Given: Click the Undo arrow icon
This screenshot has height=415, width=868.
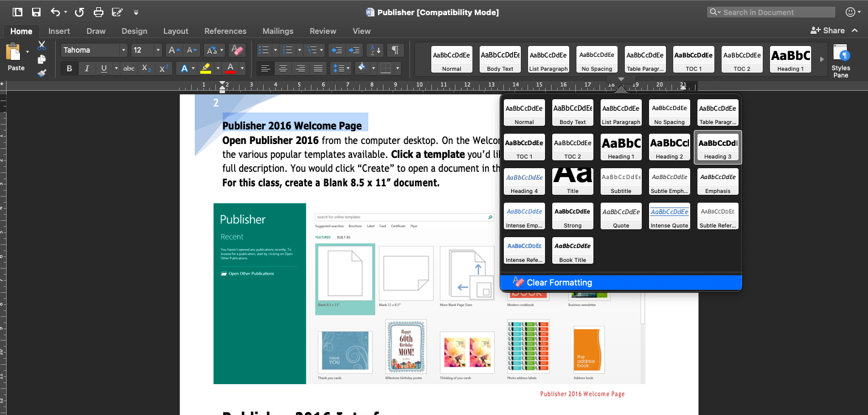Looking at the screenshot, I should coord(55,12).
